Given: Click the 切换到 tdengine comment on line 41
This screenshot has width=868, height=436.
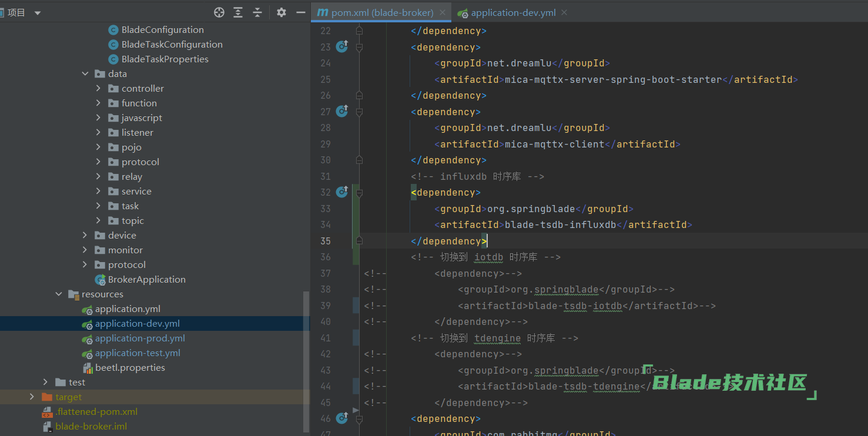Looking at the screenshot, I should [x=495, y=338].
